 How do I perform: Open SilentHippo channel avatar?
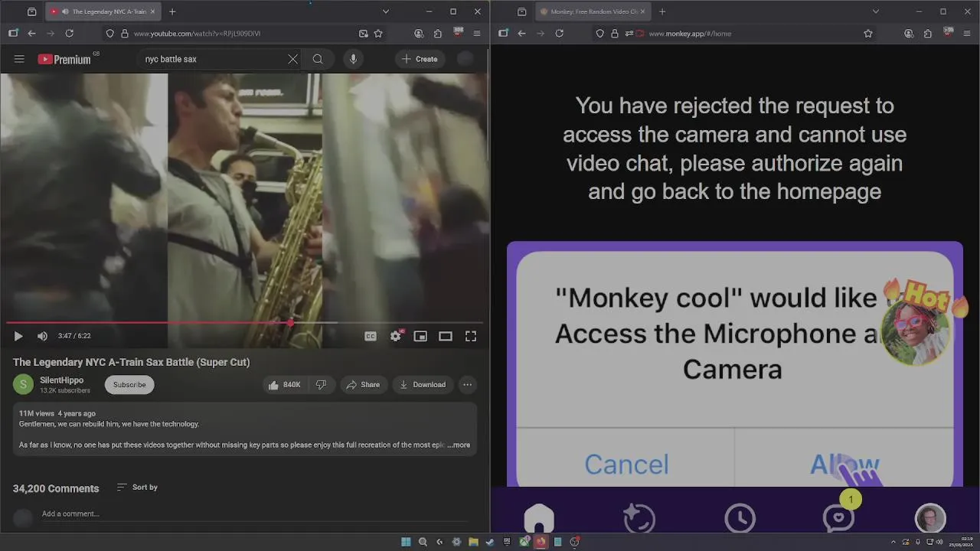(x=24, y=385)
